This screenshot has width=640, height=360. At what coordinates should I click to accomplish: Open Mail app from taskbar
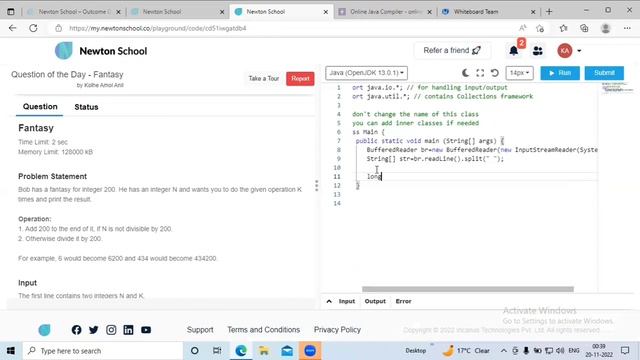point(287,351)
